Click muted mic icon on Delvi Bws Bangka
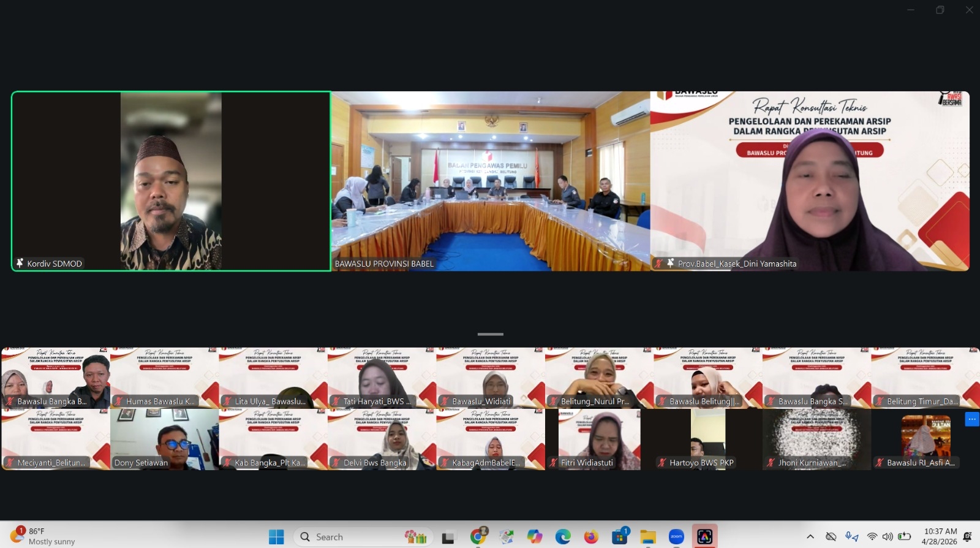 coord(336,463)
